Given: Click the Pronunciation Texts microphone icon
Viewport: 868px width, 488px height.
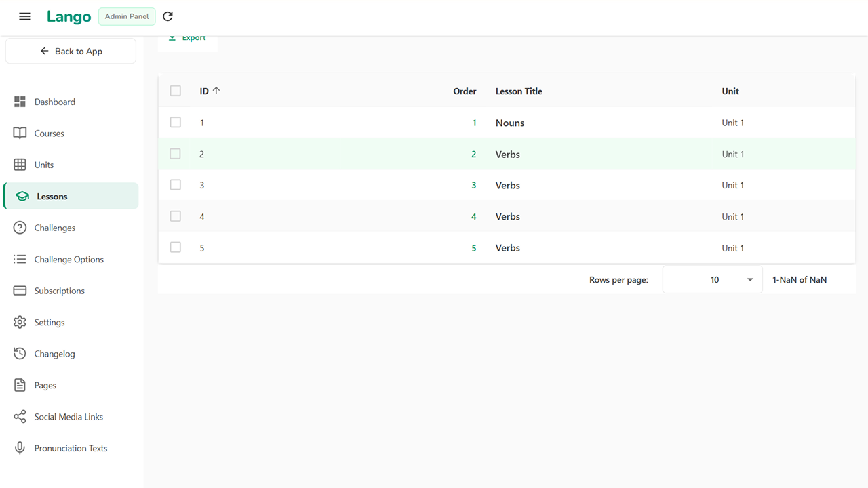Looking at the screenshot, I should pos(20,448).
